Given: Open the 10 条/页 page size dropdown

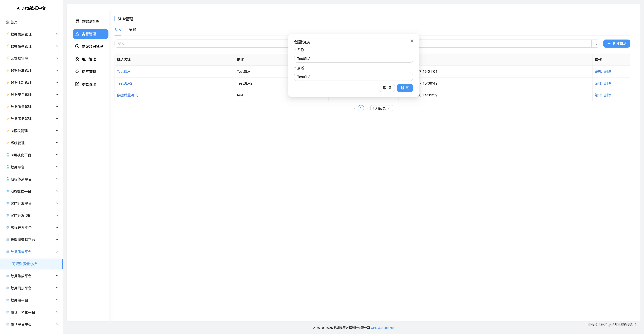Looking at the screenshot, I should point(381,108).
